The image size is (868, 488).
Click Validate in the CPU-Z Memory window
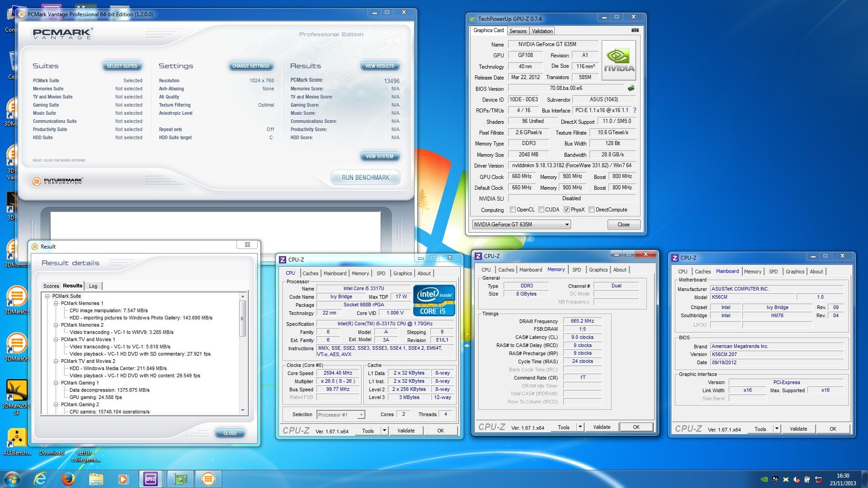(601, 427)
